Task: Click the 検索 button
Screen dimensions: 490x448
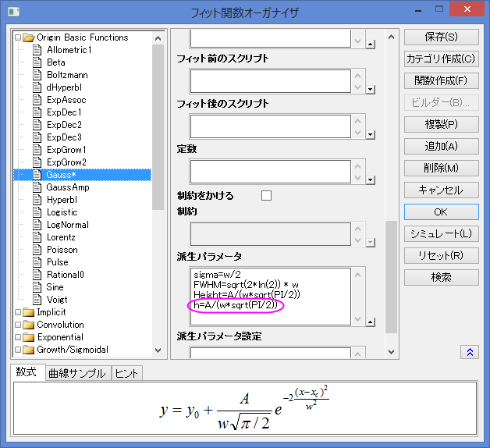Action: click(x=442, y=278)
